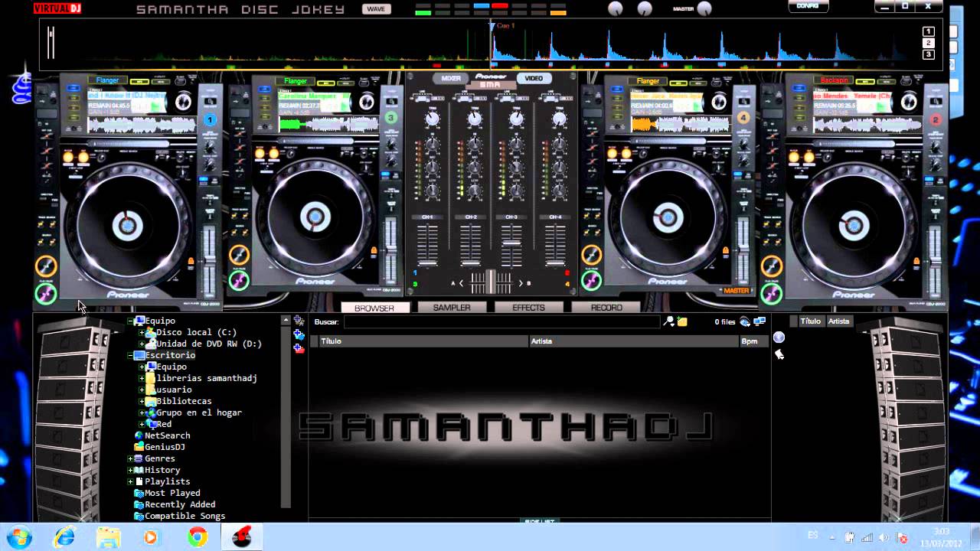Click the search options icon beside Buscar field

[x=669, y=321]
